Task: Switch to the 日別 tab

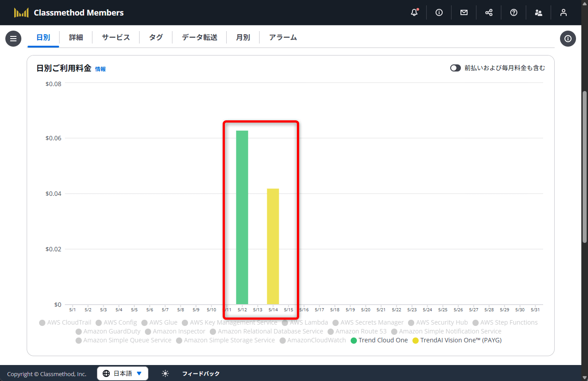Action: tap(43, 38)
